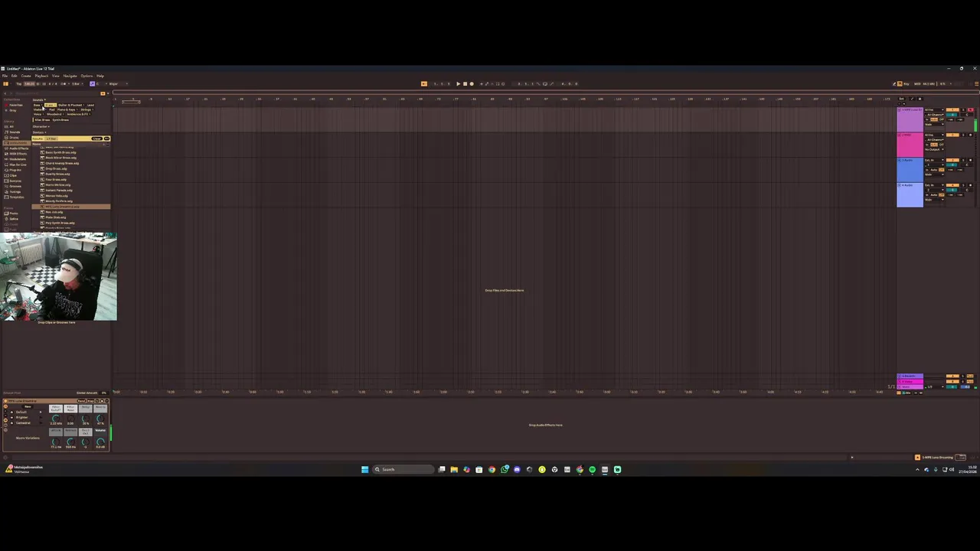
Task: Click the Map button on instrument rack
Action: click(x=90, y=401)
